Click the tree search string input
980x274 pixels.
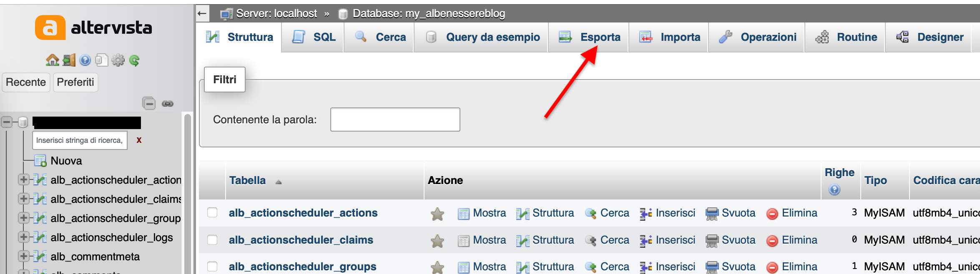pyautogui.click(x=80, y=140)
